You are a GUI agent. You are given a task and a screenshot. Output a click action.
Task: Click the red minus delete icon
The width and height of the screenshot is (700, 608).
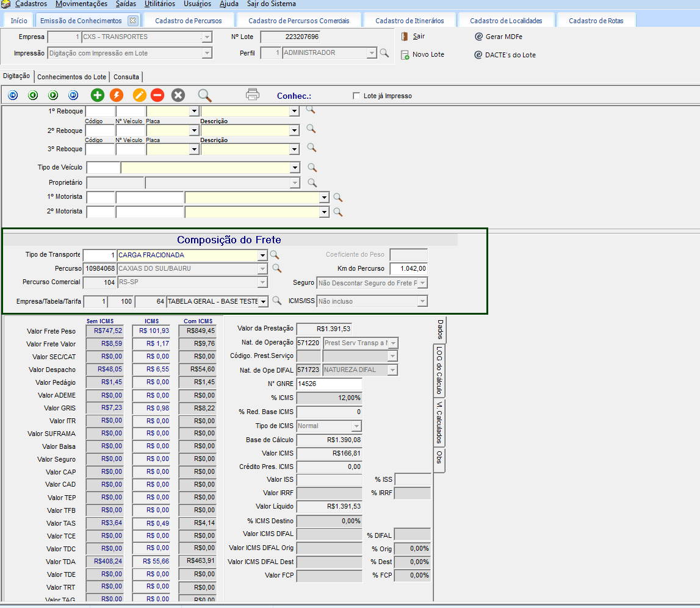(157, 95)
